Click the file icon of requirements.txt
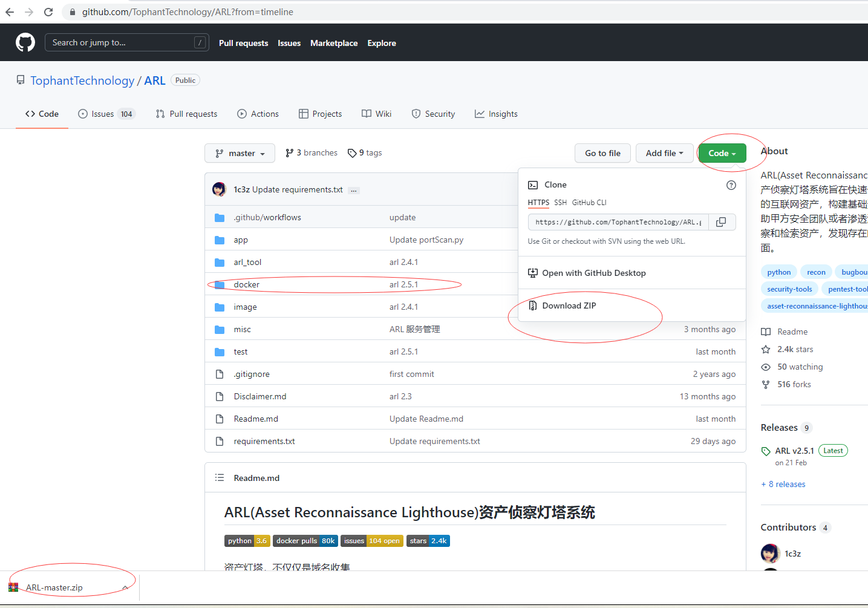 (x=220, y=442)
